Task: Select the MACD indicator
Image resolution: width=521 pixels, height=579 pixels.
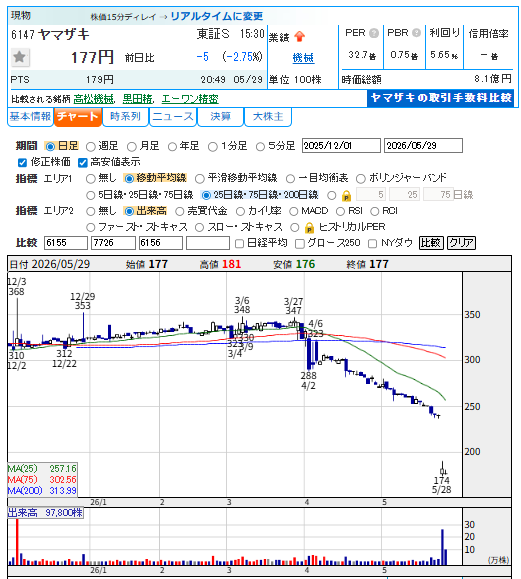Action: point(294,211)
